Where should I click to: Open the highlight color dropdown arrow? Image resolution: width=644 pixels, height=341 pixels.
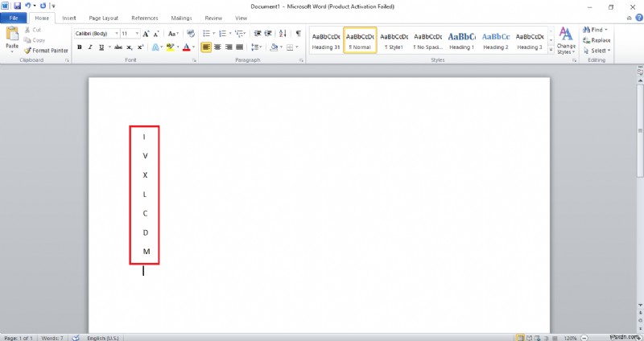pos(178,47)
